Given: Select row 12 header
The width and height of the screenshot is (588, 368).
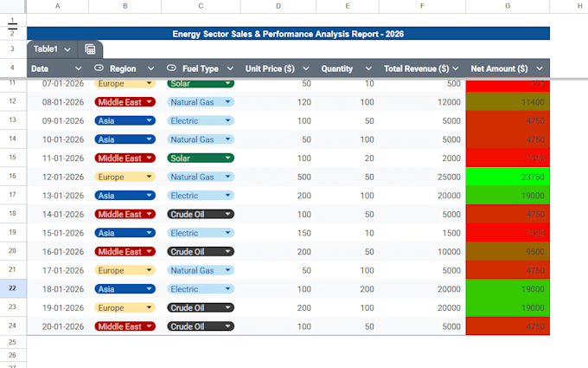Looking at the screenshot, I should point(13,101).
